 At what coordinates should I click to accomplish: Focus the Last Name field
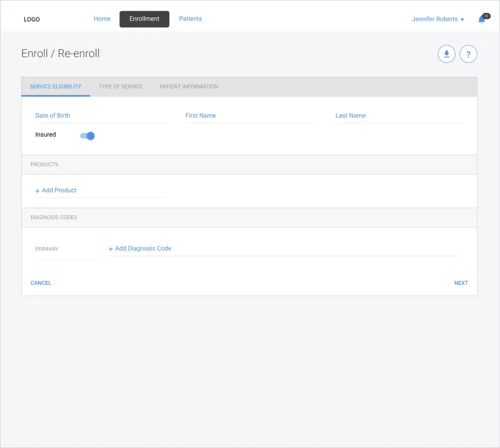point(400,116)
